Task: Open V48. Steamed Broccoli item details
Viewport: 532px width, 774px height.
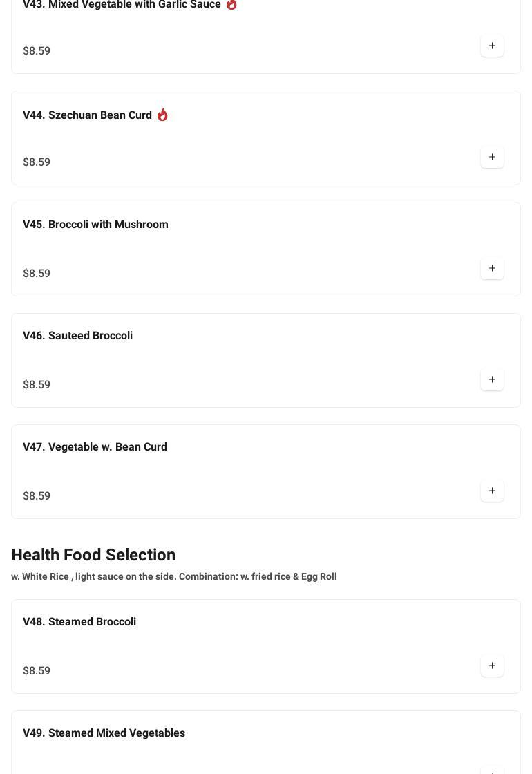Action: click(79, 622)
